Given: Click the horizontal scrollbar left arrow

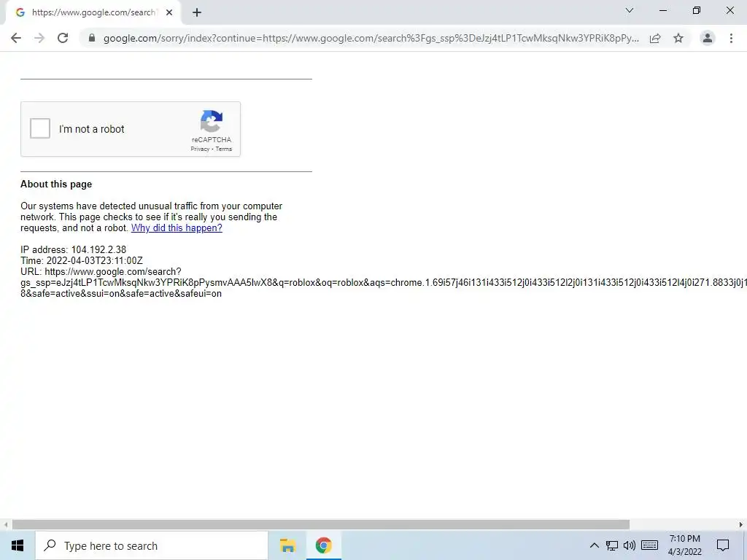Looking at the screenshot, I should pos(6,524).
